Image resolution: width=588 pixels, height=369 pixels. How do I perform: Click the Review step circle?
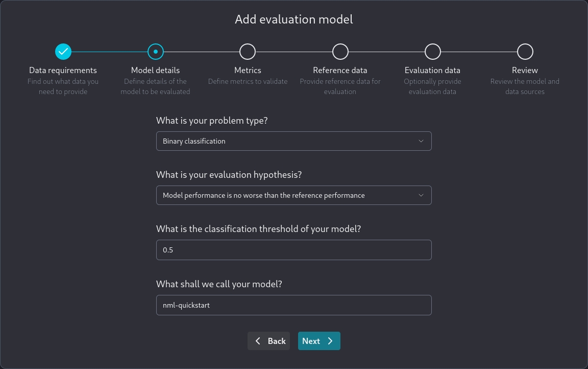coord(525,52)
